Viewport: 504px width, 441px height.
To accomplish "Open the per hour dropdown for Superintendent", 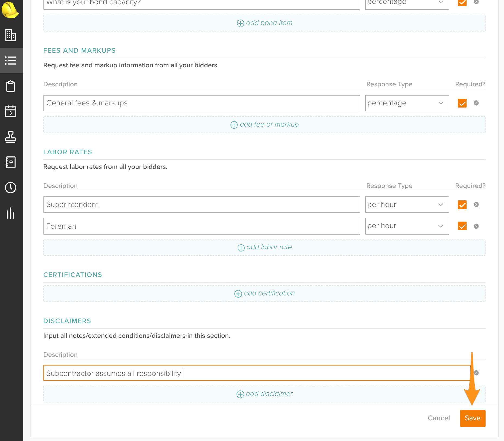I will (x=407, y=204).
